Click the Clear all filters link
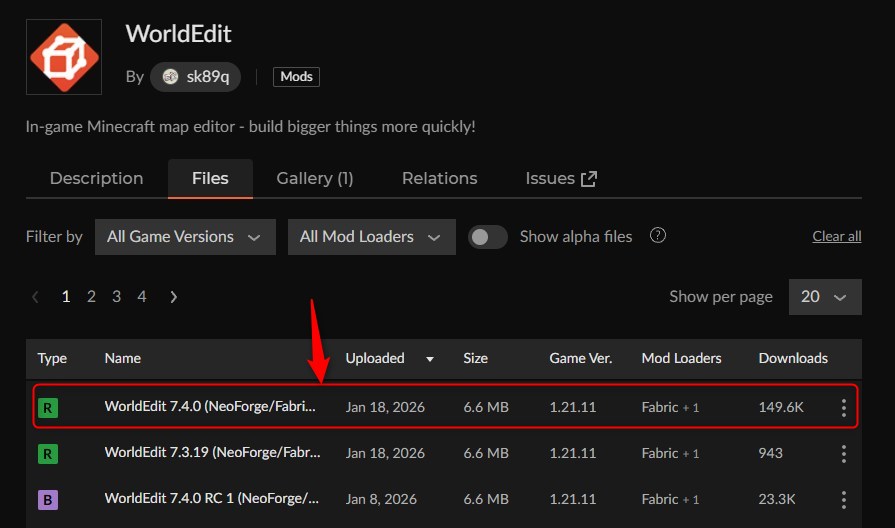The image size is (895, 528). point(836,237)
